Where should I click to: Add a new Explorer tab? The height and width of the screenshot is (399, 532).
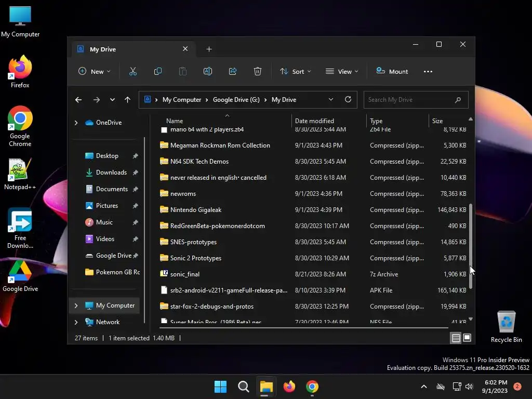209,49
